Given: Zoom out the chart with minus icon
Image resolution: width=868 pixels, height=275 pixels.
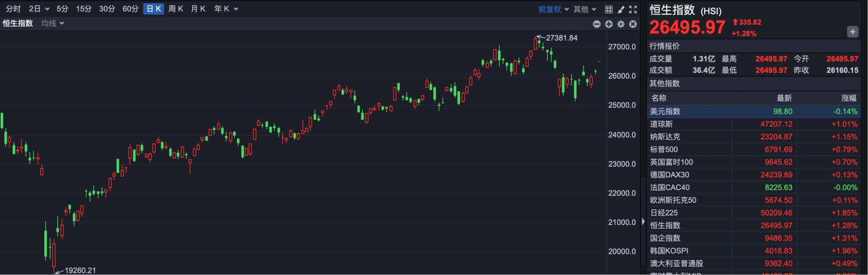Looking at the screenshot, I should coord(597,24).
